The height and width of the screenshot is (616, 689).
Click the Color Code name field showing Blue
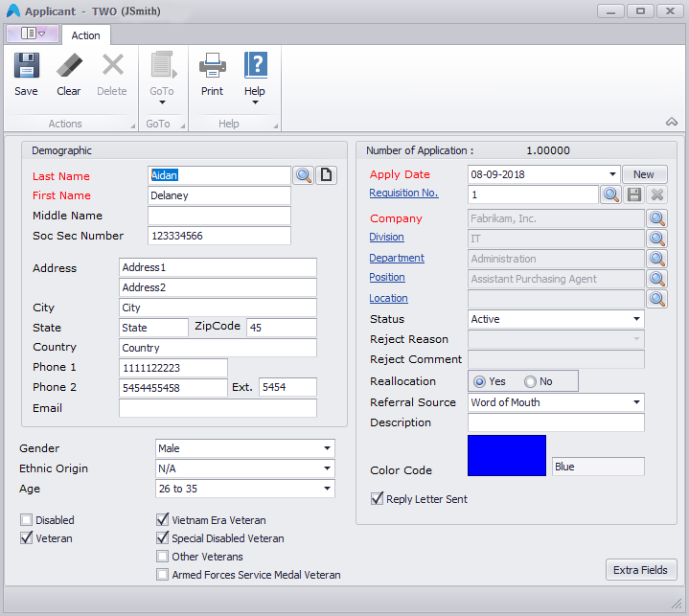pyautogui.click(x=598, y=467)
